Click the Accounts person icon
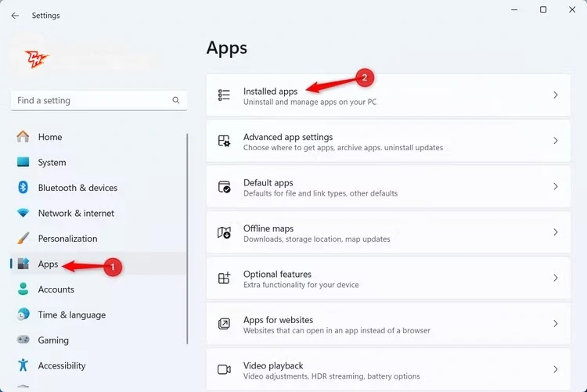The height and width of the screenshot is (392, 587). point(23,289)
